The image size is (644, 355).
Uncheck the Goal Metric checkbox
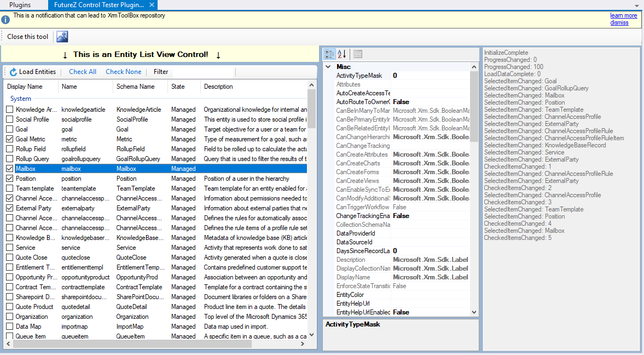(10, 139)
